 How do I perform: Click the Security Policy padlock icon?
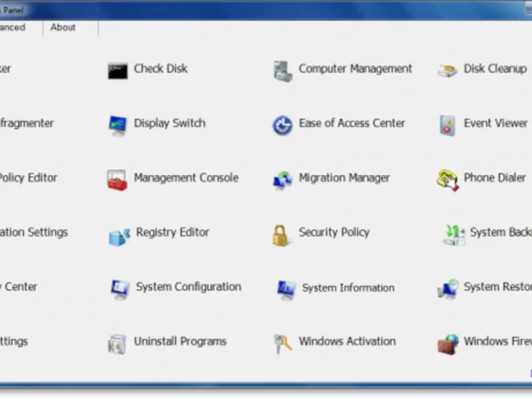(281, 235)
